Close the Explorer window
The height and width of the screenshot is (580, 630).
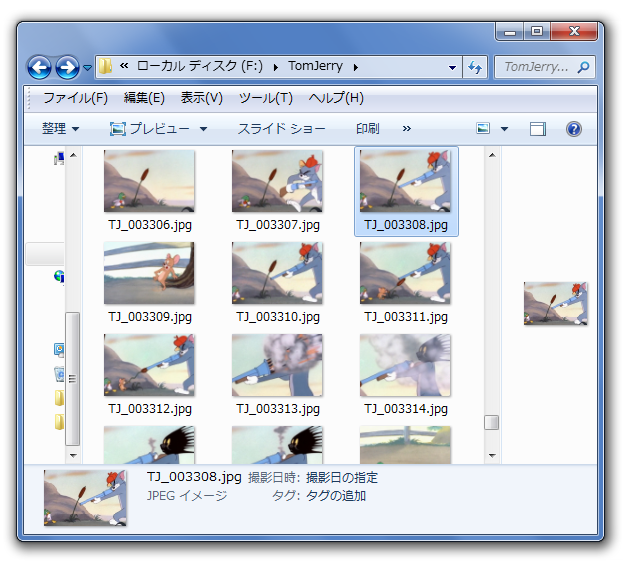(x=574, y=32)
